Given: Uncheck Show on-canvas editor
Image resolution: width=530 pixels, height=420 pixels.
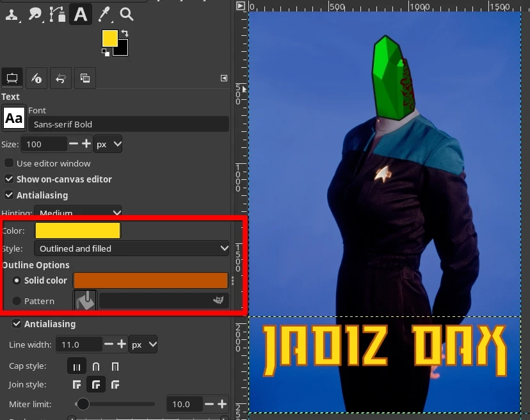Looking at the screenshot, I should pos(10,179).
